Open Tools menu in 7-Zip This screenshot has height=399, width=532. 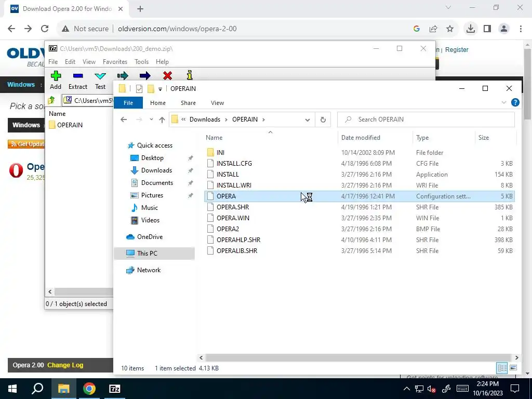click(141, 62)
